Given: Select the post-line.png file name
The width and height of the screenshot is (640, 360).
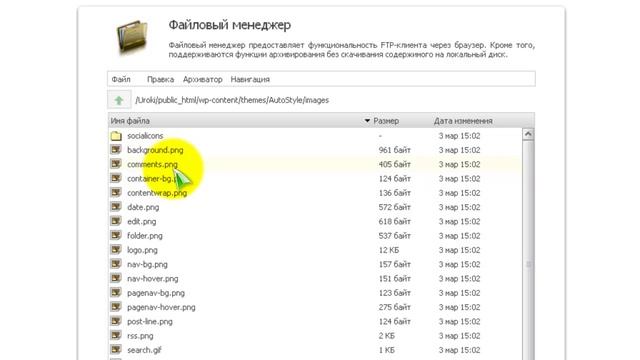Looking at the screenshot, I should click(150, 321).
